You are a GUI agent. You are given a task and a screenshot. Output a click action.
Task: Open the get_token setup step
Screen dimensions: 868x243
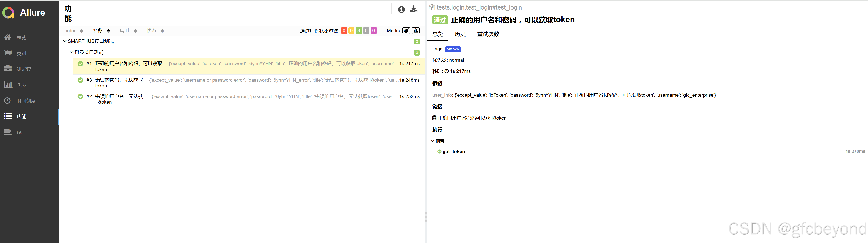click(454, 152)
